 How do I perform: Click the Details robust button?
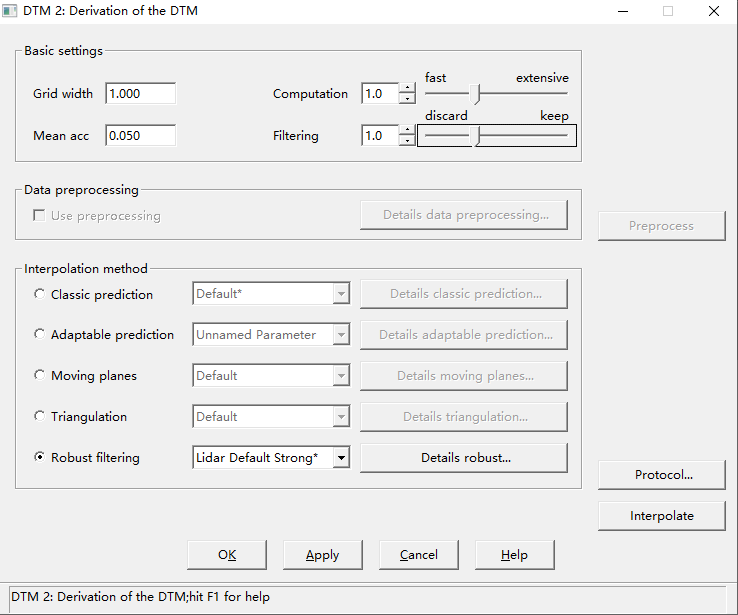(464, 458)
